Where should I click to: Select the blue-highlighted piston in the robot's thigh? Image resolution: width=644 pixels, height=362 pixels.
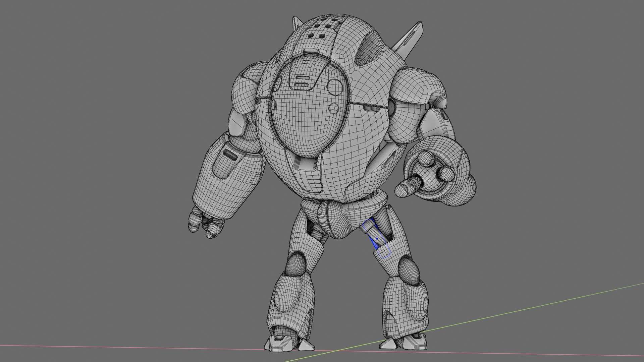[377, 238]
